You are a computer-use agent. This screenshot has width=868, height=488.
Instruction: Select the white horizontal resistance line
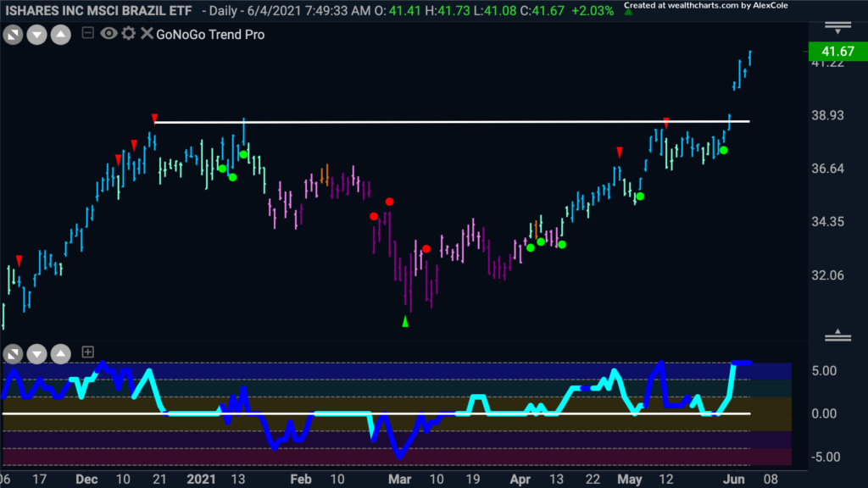point(453,122)
